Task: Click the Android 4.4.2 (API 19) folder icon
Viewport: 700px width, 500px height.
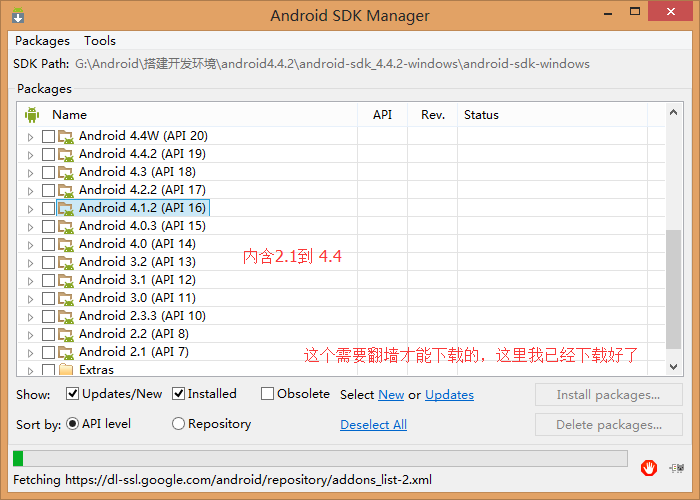Action: (66, 154)
